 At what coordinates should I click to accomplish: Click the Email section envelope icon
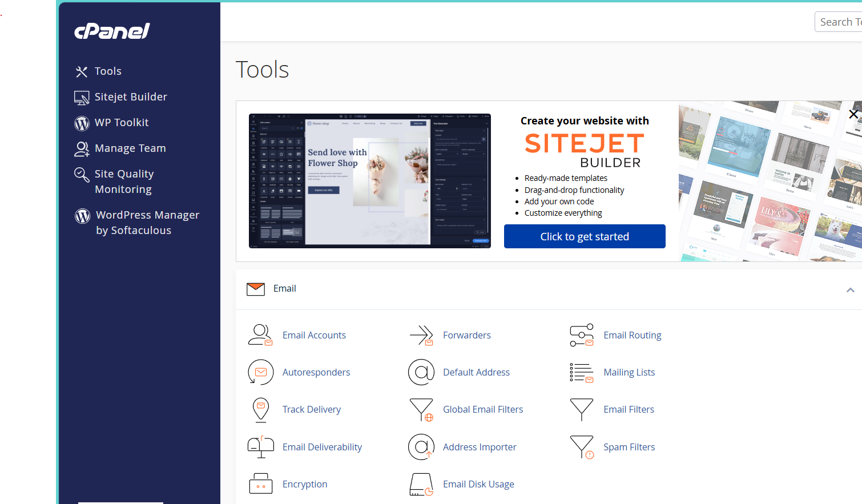point(256,289)
